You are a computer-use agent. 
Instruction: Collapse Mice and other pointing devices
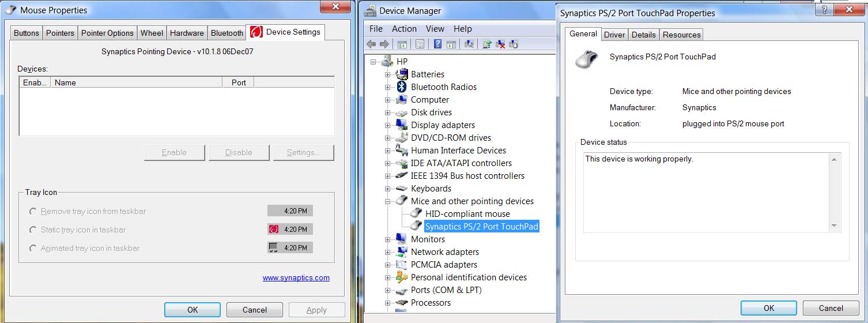coord(388,201)
